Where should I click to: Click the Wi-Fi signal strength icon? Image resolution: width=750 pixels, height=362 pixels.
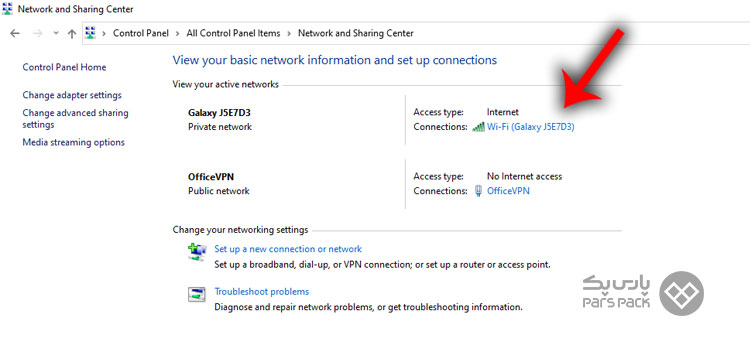(x=478, y=127)
